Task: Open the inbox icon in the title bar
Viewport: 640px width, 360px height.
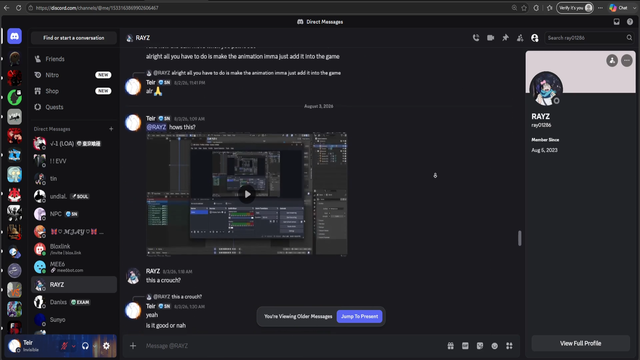Action: click(x=617, y=22)
